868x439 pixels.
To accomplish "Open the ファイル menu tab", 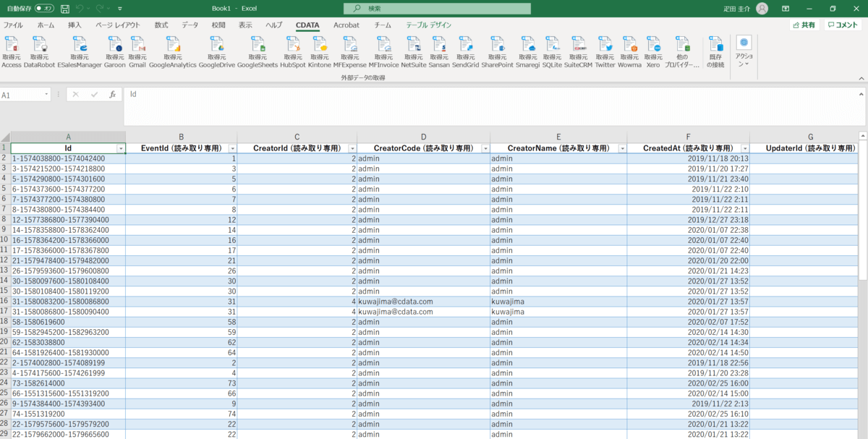I will [13, 25].
